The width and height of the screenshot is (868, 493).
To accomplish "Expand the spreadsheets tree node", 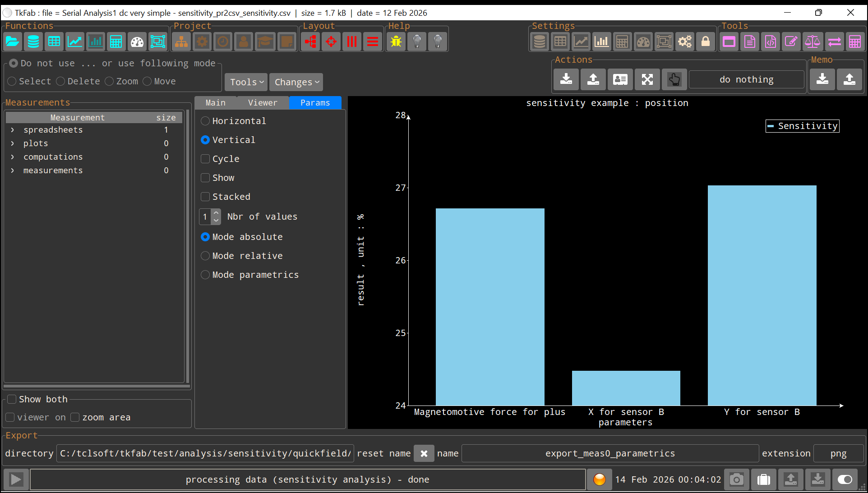I will coord(13,130).
